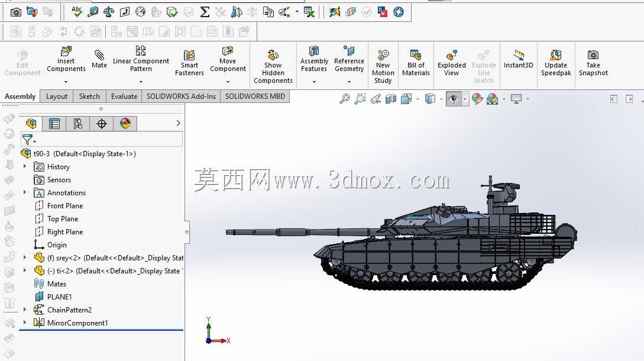Expand the MirrorComponent1 node

point(25,323)
